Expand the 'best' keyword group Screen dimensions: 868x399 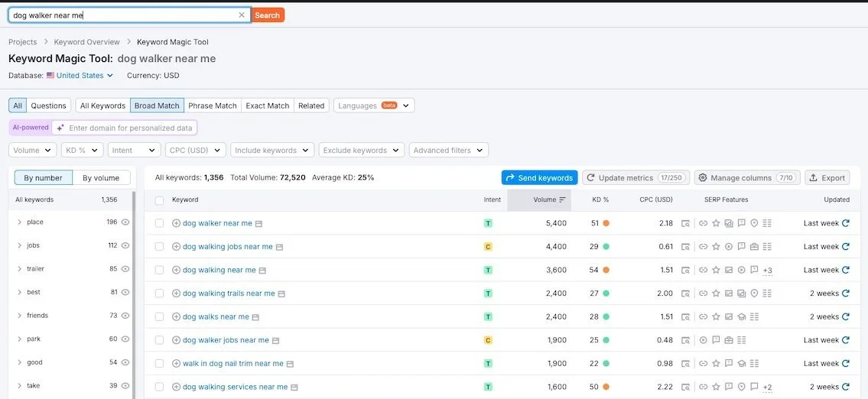[x=19, y=292]
